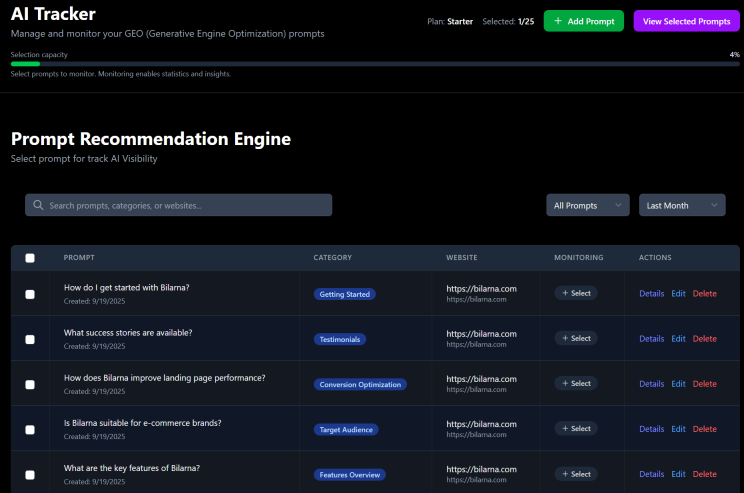Open View Selected Prompts
The image size is (744, 493).
[x=685, y=21]
